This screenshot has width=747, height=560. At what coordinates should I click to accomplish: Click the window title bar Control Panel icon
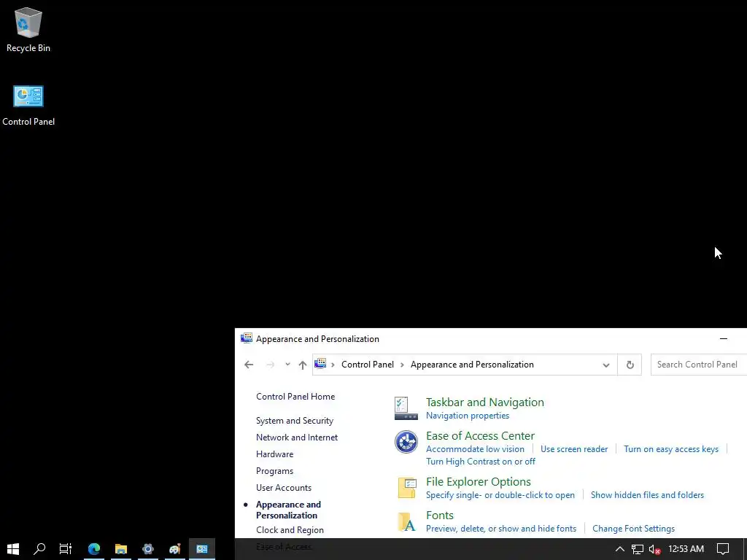coord(247,338)
